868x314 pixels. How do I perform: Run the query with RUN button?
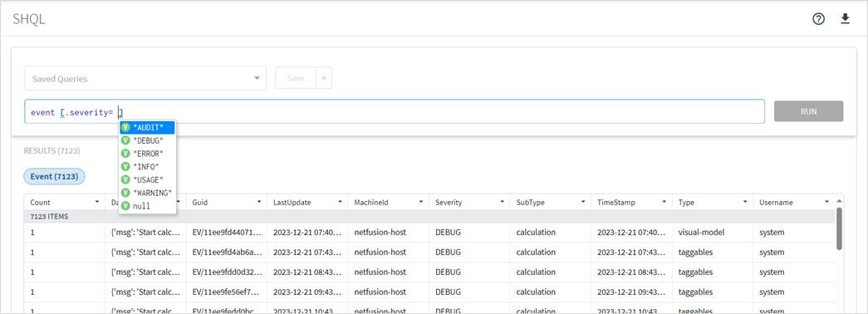click(808, 111)
